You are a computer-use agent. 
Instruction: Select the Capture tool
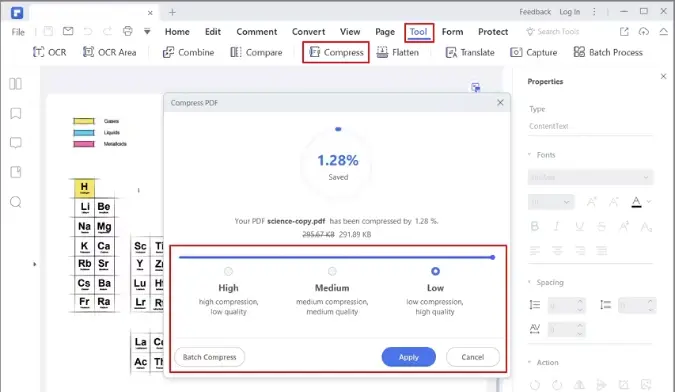click(x=533, y=52)
